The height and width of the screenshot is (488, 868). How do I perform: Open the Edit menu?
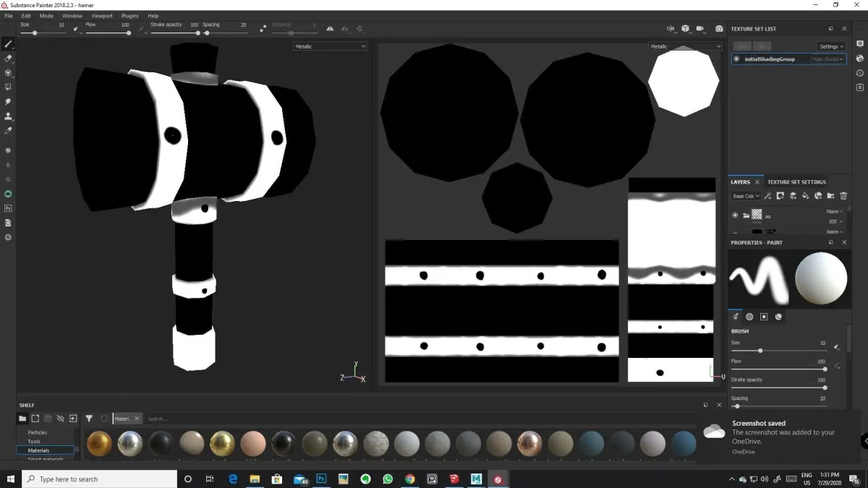[x=26, y=15]
